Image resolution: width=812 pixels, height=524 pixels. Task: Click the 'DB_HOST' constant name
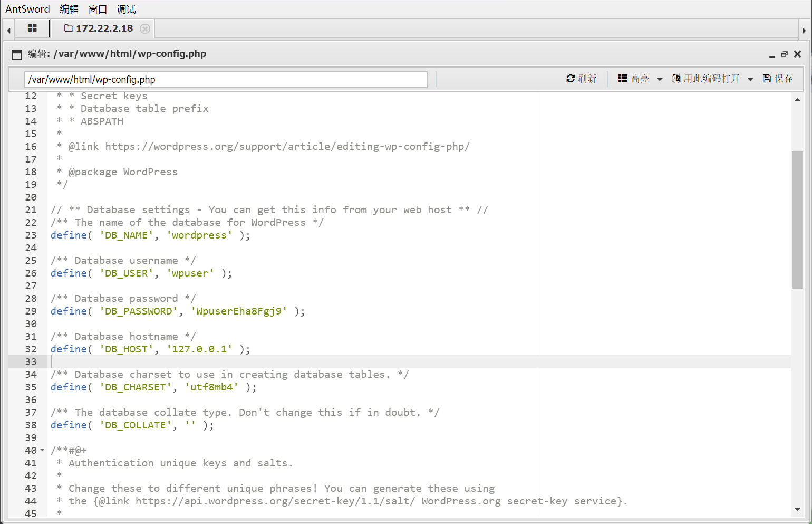point(127,349)
